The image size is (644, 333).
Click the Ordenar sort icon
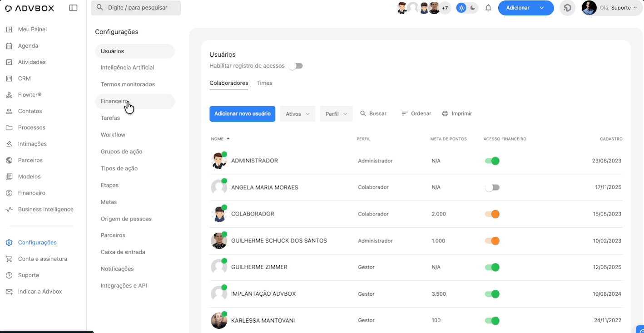(405, 113)
